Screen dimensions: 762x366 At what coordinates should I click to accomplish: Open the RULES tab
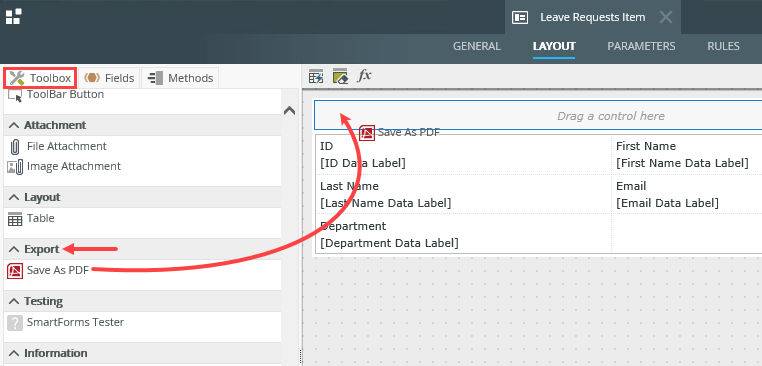(x=723, y=46)
